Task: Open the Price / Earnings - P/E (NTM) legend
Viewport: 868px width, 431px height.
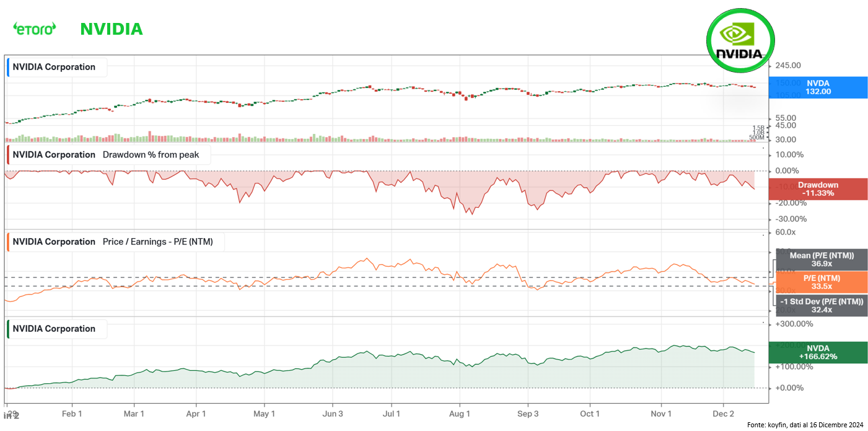Action: click(x=115, y=242)
